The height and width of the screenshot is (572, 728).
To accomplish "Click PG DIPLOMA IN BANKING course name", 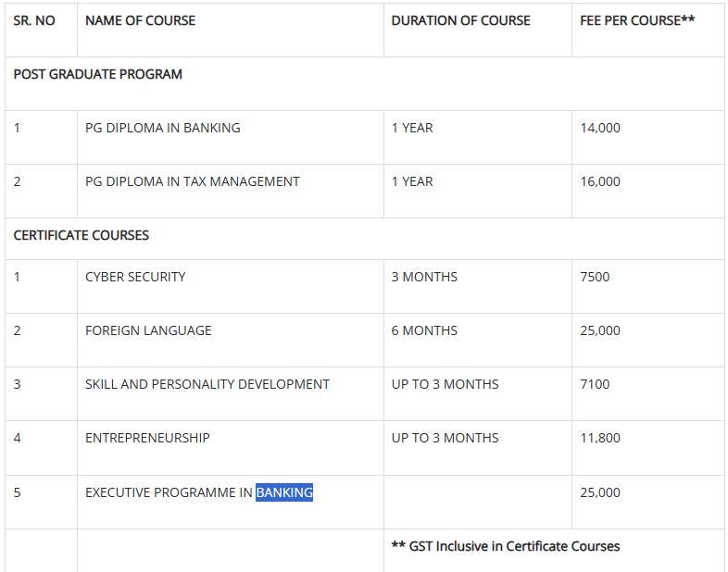I will 162,128.
